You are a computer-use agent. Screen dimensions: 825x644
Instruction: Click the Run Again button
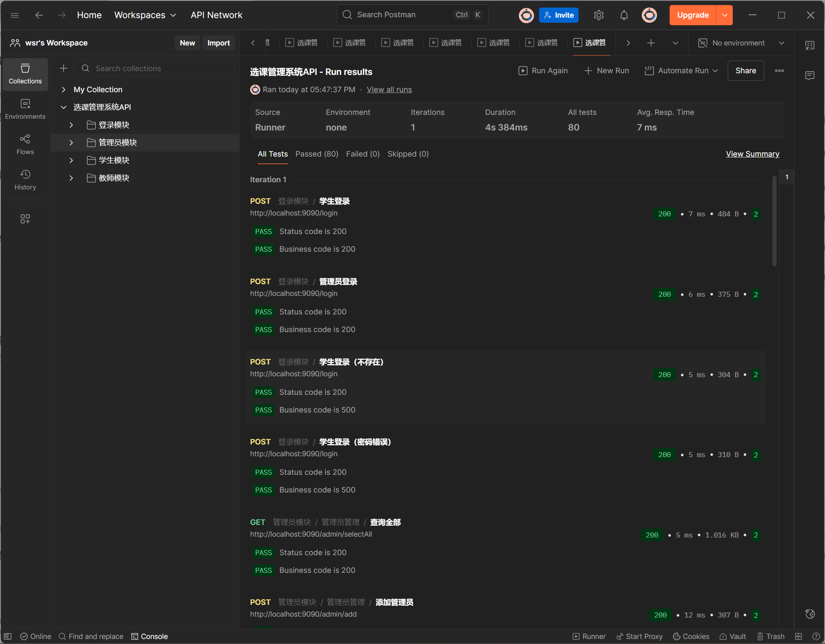[x=543, y=71]
